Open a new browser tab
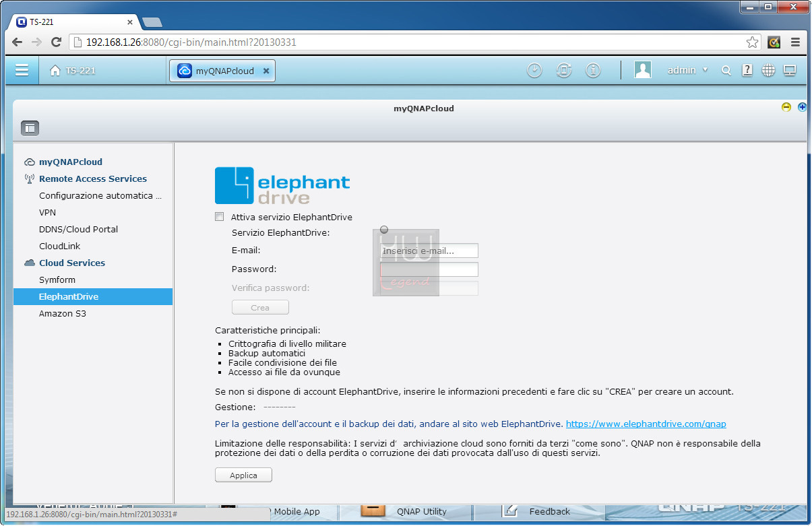 [x=152, y=22]
